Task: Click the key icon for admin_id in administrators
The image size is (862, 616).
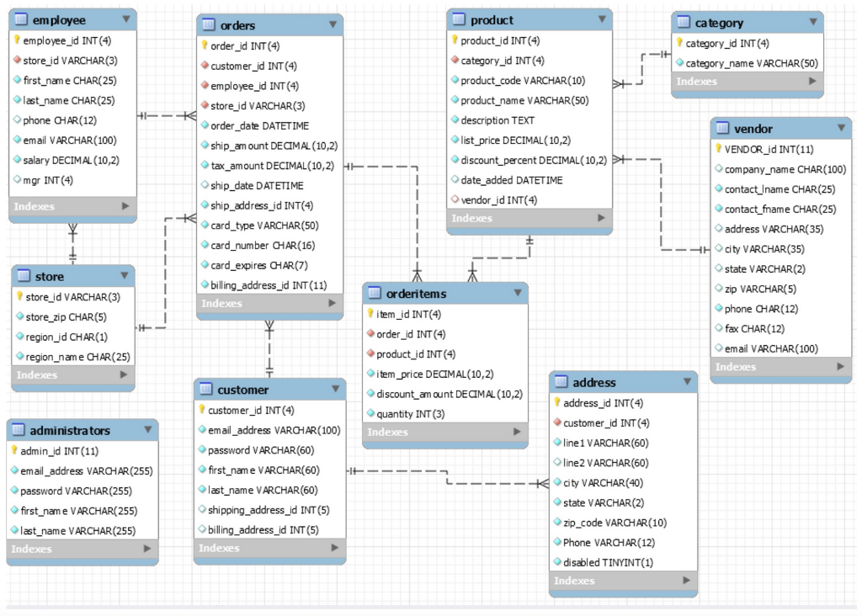Action: (16, 451)
